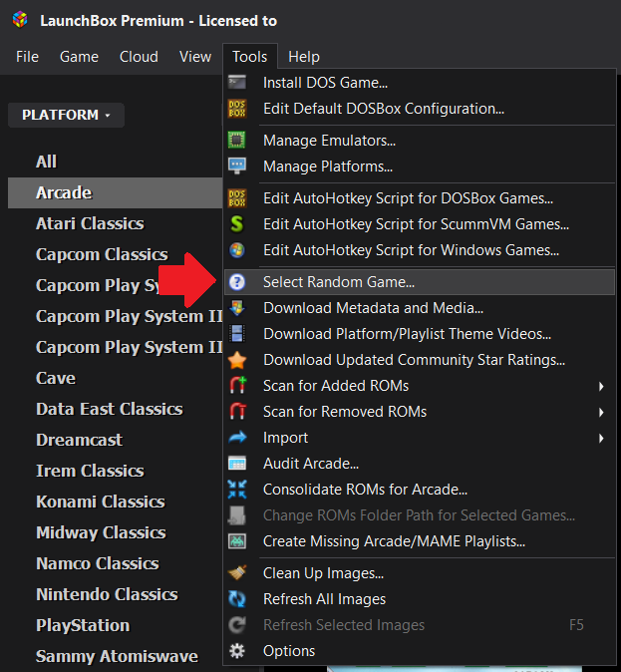Click the broom Clean Up Images icon
Image resolution: width=621 pixels, height=672 pixels.
237,573
